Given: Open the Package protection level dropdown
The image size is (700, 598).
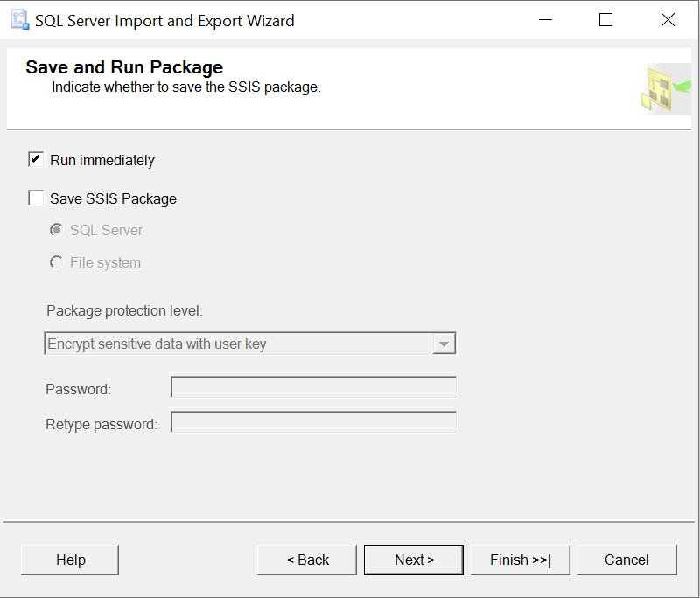Looking at the screenshot, I should pos(250,344).
